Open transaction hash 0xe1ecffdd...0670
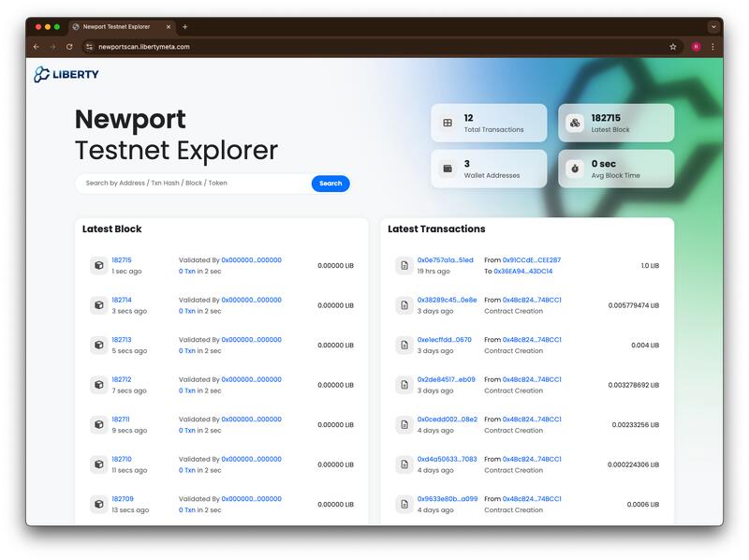Image resolution: width=749 pixels, height=560 pixels. 444,339
